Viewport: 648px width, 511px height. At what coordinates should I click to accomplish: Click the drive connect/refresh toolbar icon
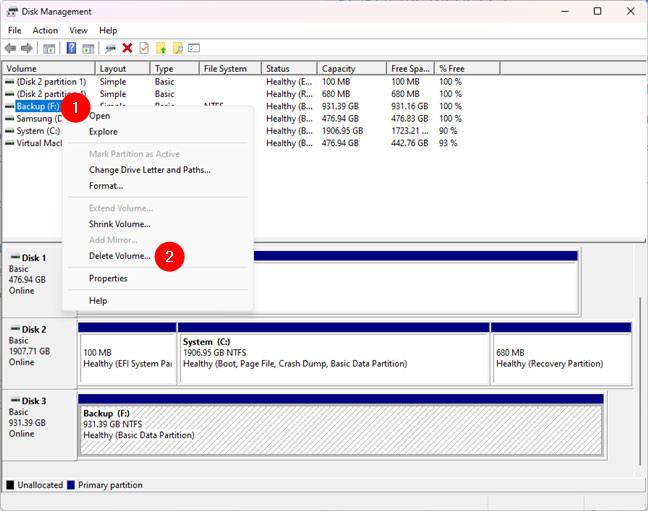[110, 49]
